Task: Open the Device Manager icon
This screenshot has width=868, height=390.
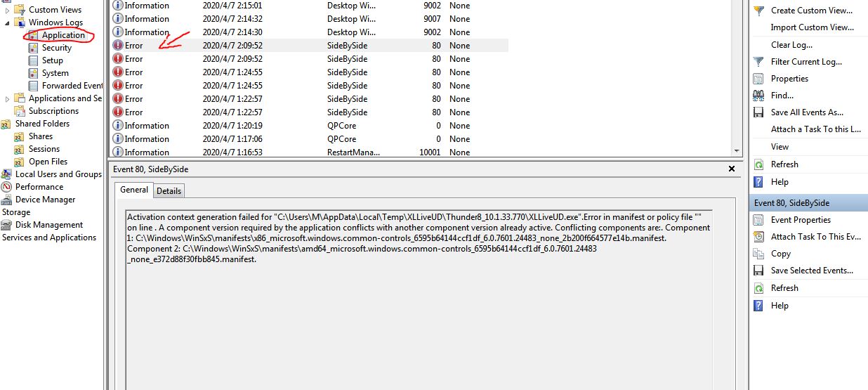Action: [x=7, y=200]
